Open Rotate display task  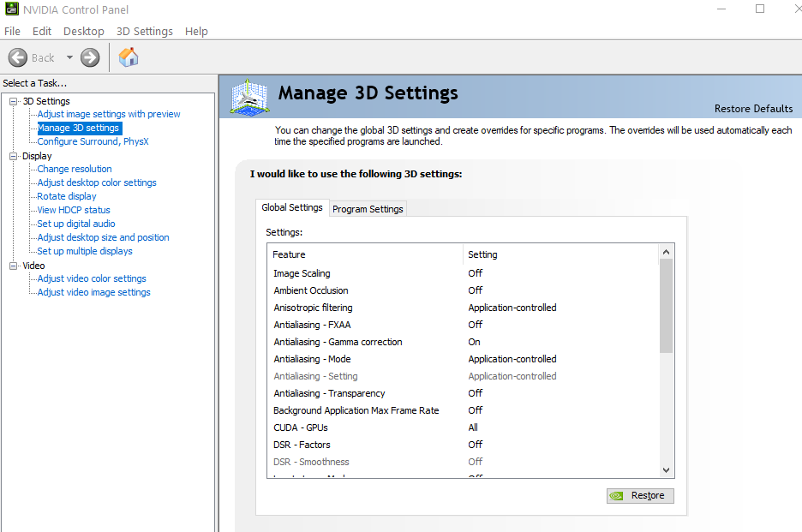(67, 196)
